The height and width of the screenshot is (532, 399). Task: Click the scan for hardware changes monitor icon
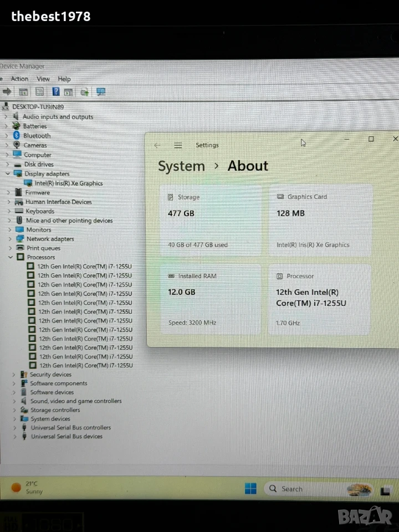coord(101,92)
